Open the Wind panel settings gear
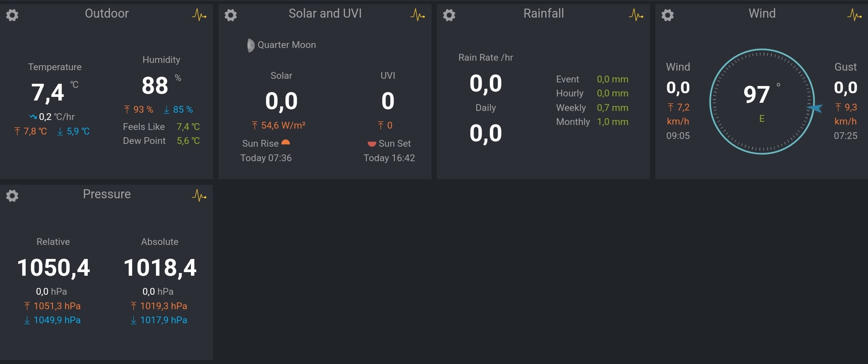Screen dimensions: 868x364 coord(668,15)
